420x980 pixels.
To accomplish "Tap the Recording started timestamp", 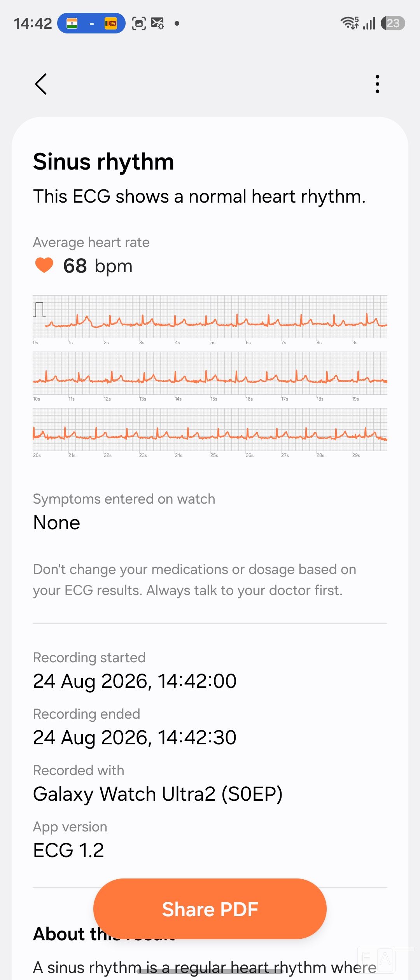I will pos(135,681).
